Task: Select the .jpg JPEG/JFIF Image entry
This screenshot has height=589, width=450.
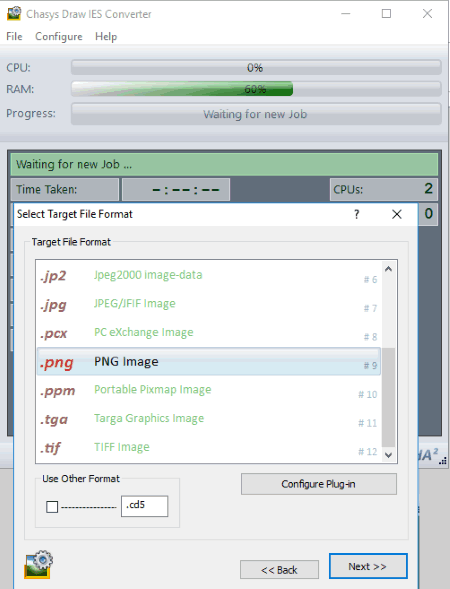Action: (x=209, y=304)
